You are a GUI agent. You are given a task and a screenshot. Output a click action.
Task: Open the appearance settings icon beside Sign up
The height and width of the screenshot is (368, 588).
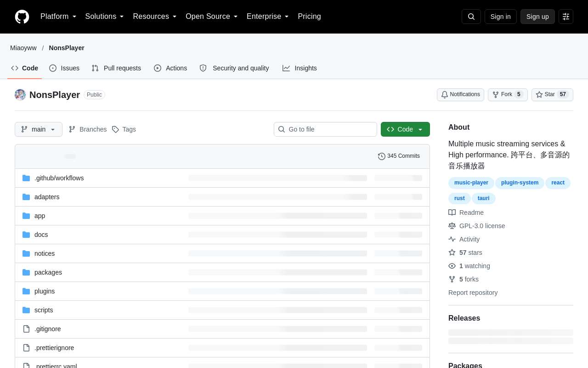coord(566,17)
